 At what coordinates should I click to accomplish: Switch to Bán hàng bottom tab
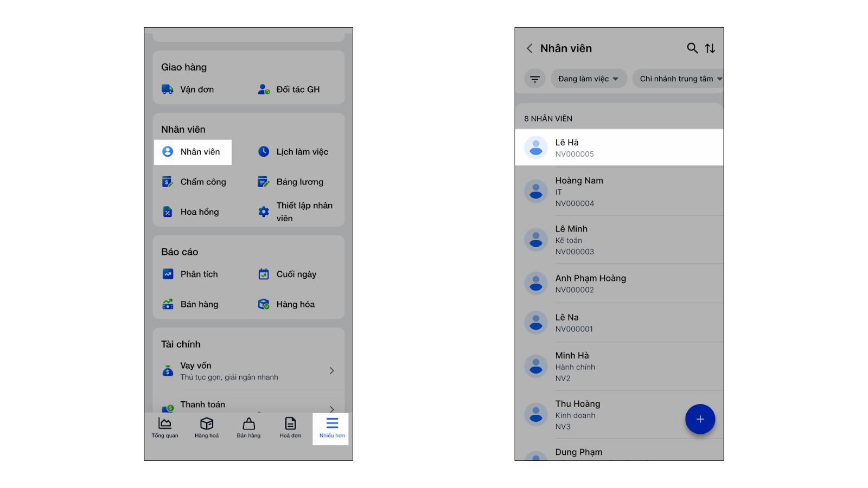248,428
